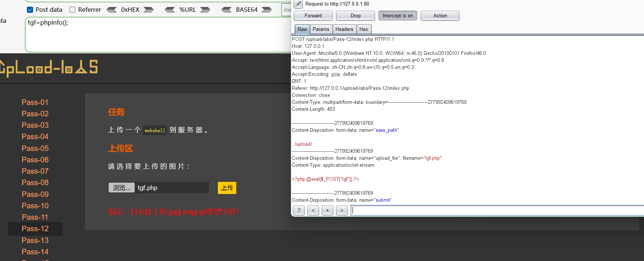This screenshot has height=261, width=644.
Task: Click the 0xHEX decode left arrow
Action: [112, 10]
